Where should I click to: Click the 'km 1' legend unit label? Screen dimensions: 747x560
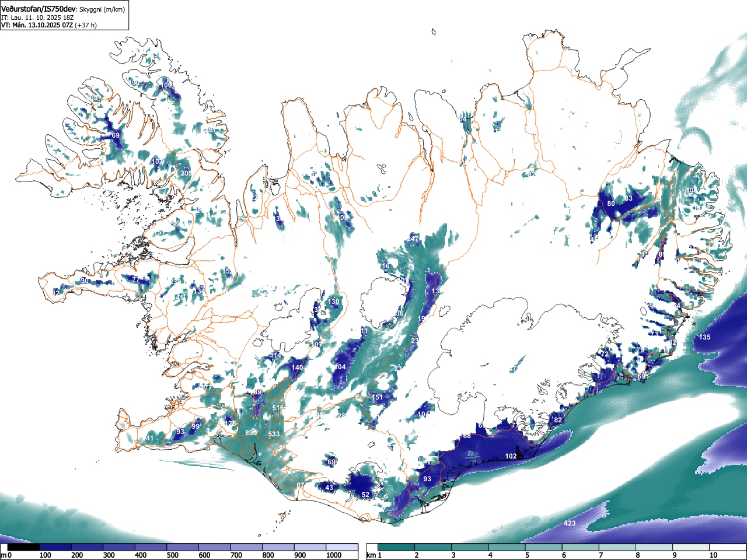[374, 555]
